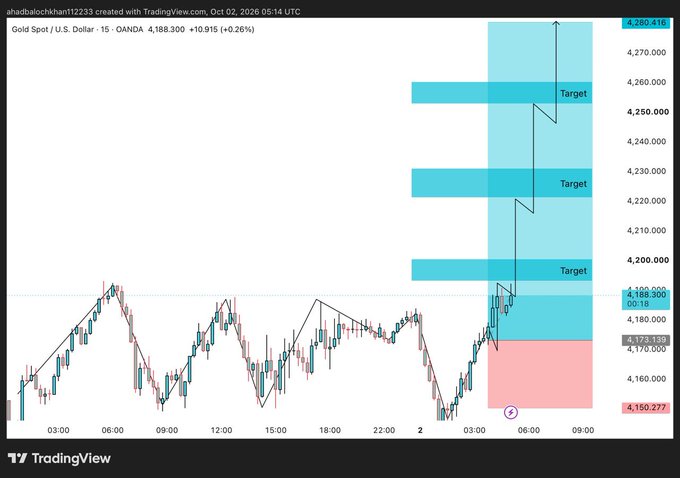Image resolution: width=680 pixels, height=478 pixels.
Task: Click the 22:00 time axis label
Action: coord(384,430)
